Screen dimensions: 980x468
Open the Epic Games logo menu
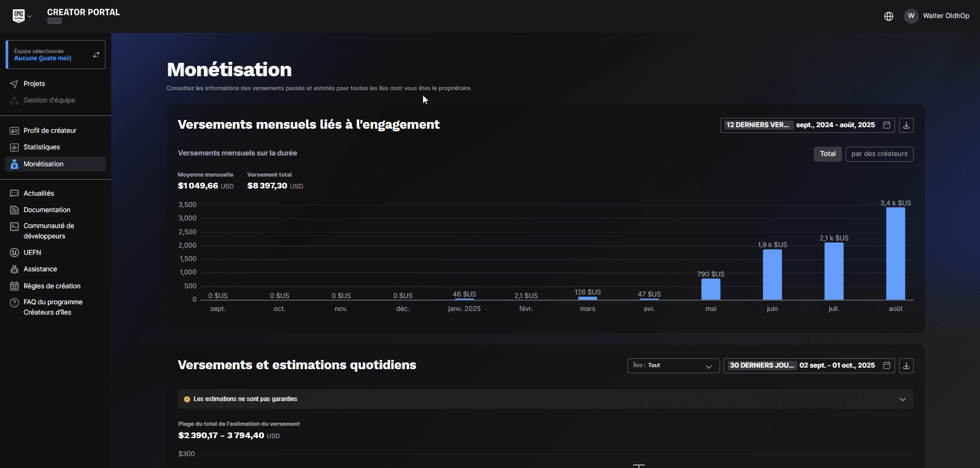tap(19, 16)
